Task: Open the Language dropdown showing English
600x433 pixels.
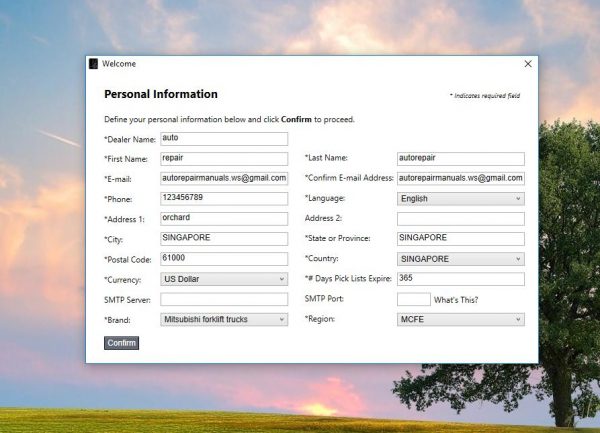Action: 461,199
